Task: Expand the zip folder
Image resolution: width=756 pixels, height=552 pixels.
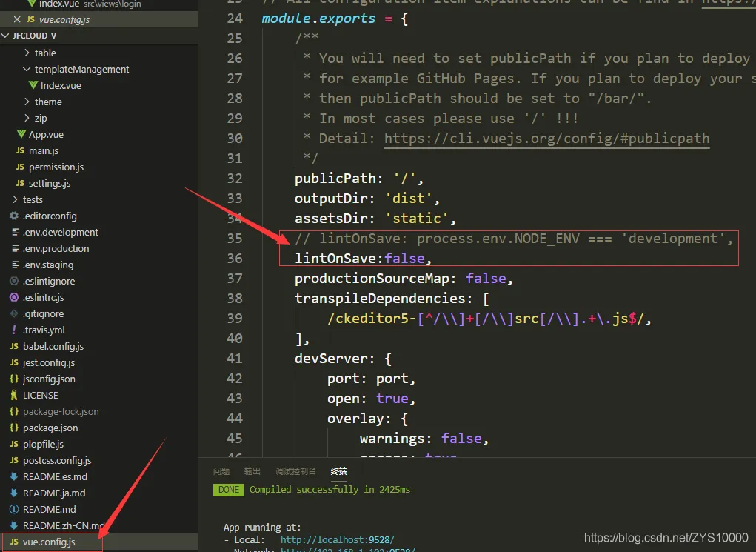Action: 27,119
